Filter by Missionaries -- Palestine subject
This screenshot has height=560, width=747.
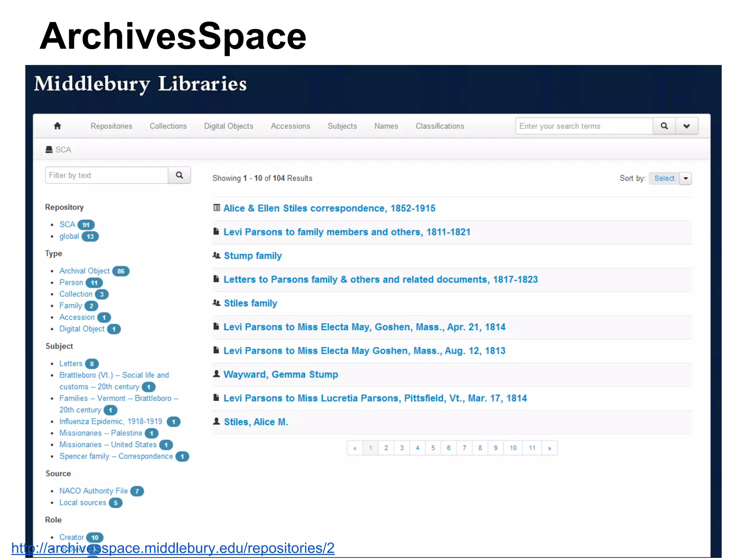pos(101,433)
